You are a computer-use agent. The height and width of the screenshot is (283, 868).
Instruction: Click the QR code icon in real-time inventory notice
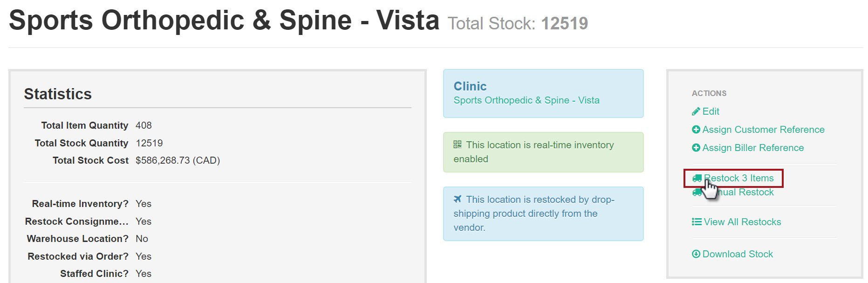tap(458, 145)
